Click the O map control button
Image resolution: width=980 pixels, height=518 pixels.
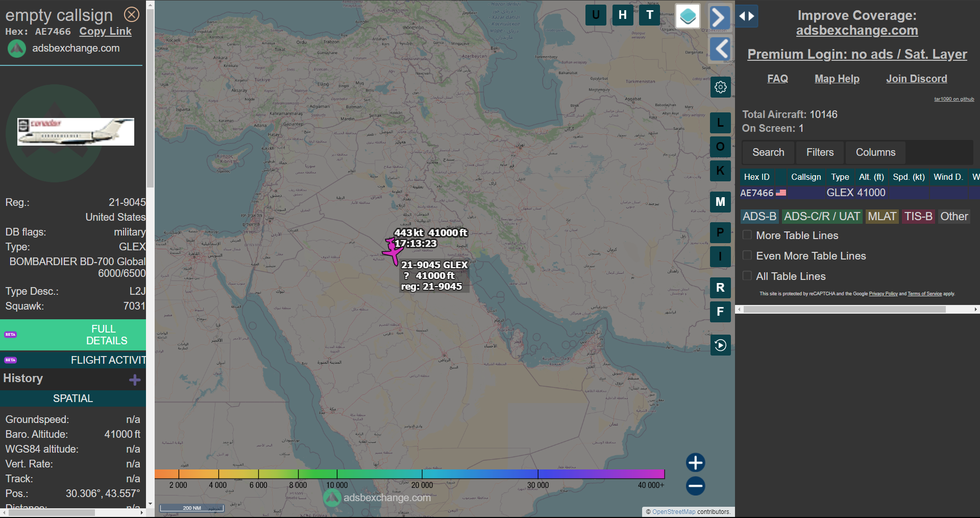click(720, 147)
